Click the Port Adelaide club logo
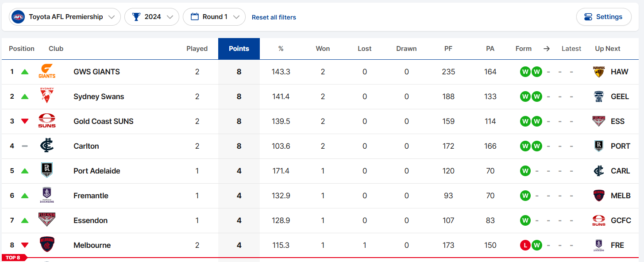This screenshot has width=644, height=262. tap(47, 171)
